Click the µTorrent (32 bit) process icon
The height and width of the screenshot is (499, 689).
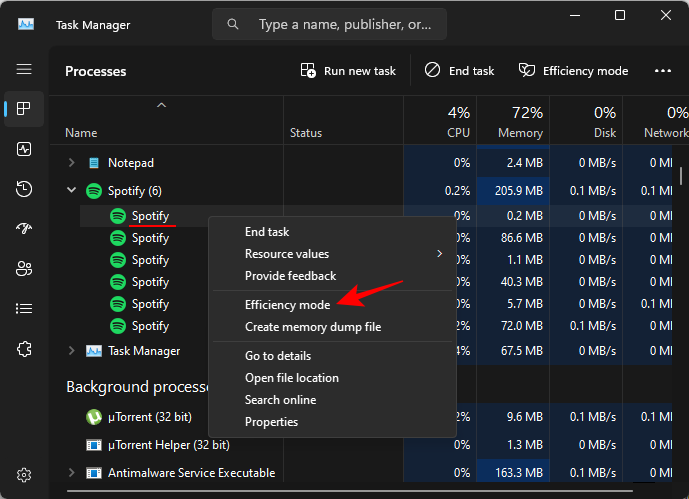click(x=94, y=417)
